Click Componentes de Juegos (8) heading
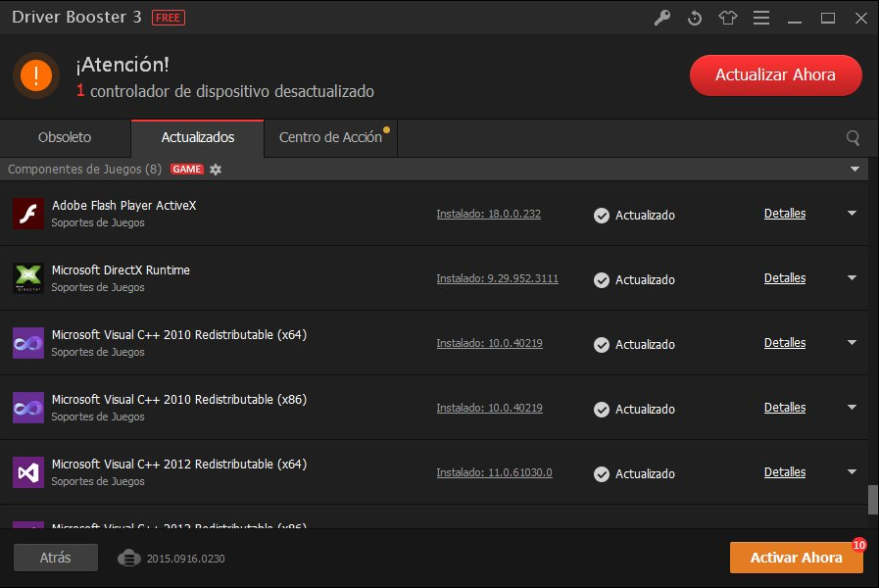Screen dimensions: 879x588 point(84,170)
